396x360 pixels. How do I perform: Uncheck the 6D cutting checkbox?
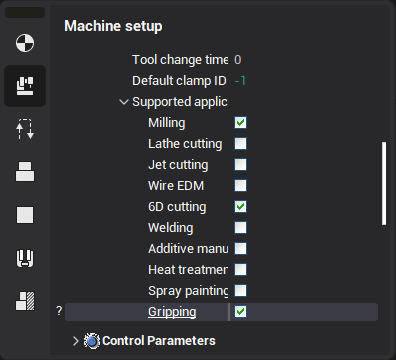[240, 207]
